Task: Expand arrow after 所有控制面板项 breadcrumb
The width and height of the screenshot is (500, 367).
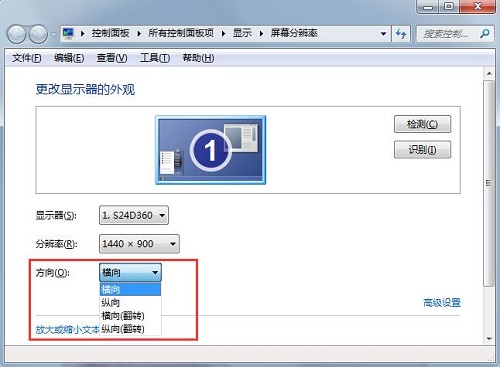Action: click(223, 33)
